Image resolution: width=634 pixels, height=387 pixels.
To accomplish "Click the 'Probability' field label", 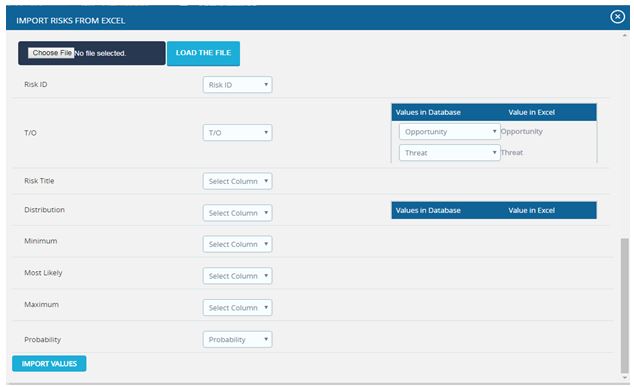I will [x=42, y=339].
